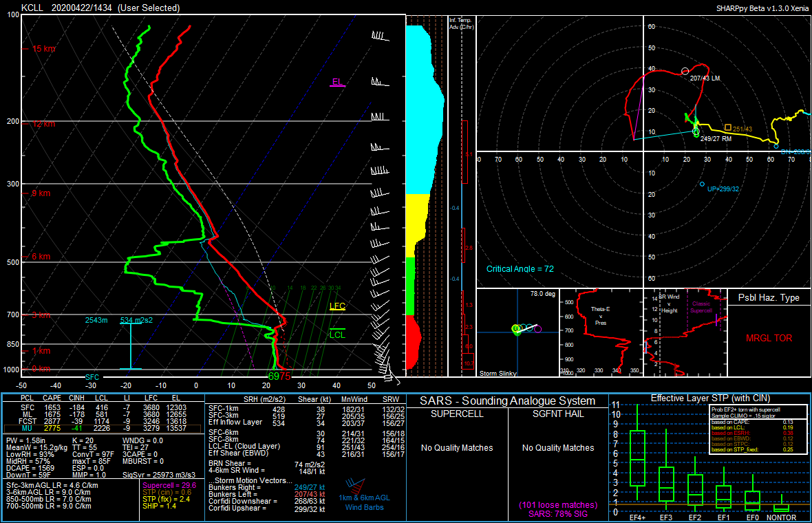This screenshot has width=812, height=523.
Task: Click the left mover circle marker on hodograph
Action: 685,72
